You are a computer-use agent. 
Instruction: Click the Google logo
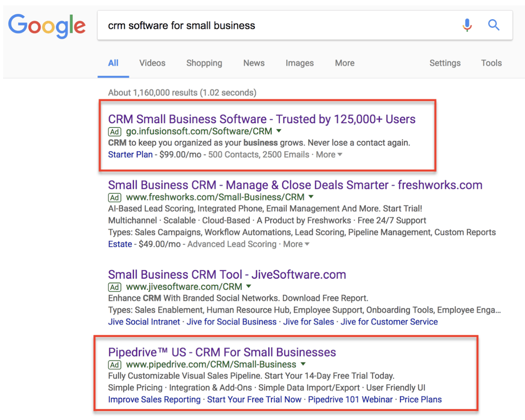[x=47, y=26]
